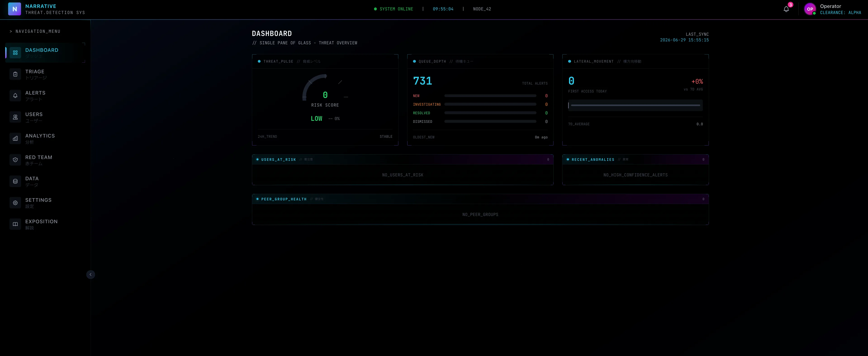Click the RECENT_ANOMALIES panel header

(x=636, y=159)
